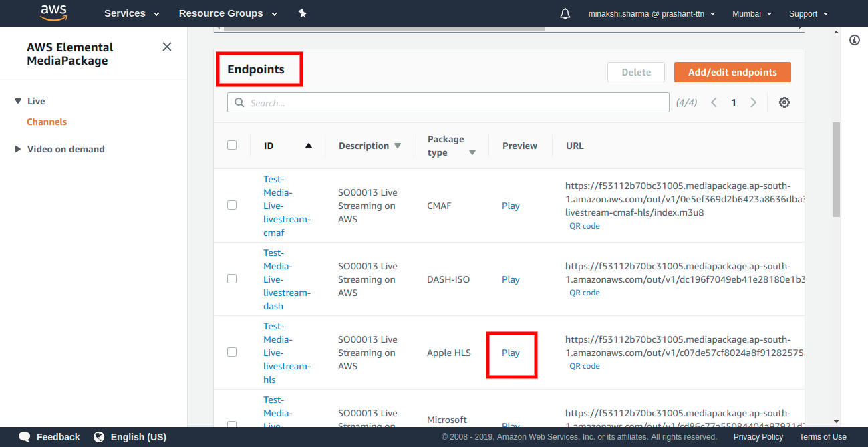Screen dimensions: 868x447
Task: Open Channels in the sidebar
Action: pos(47,122)
